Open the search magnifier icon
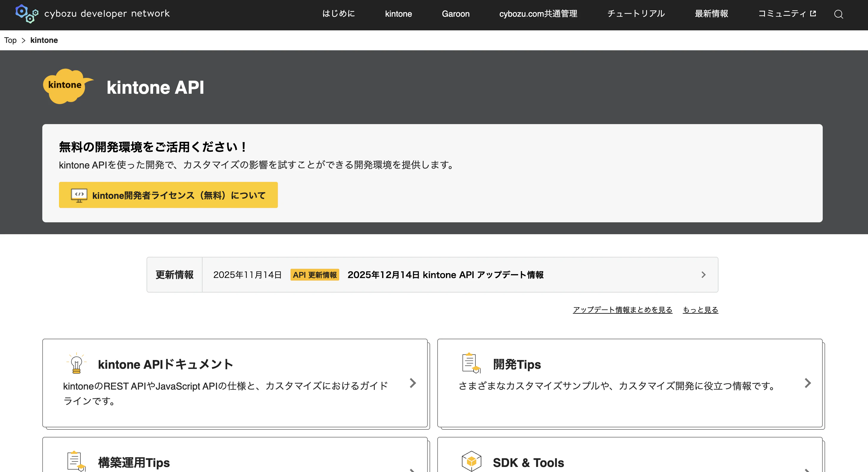This screenshot has height=472, width=868. point(839,14)
